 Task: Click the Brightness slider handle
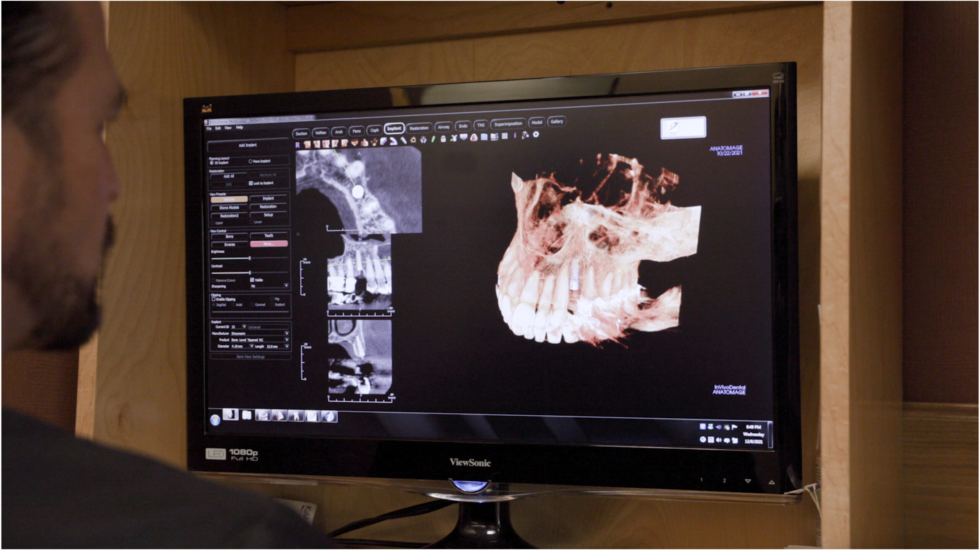(250, 258)
